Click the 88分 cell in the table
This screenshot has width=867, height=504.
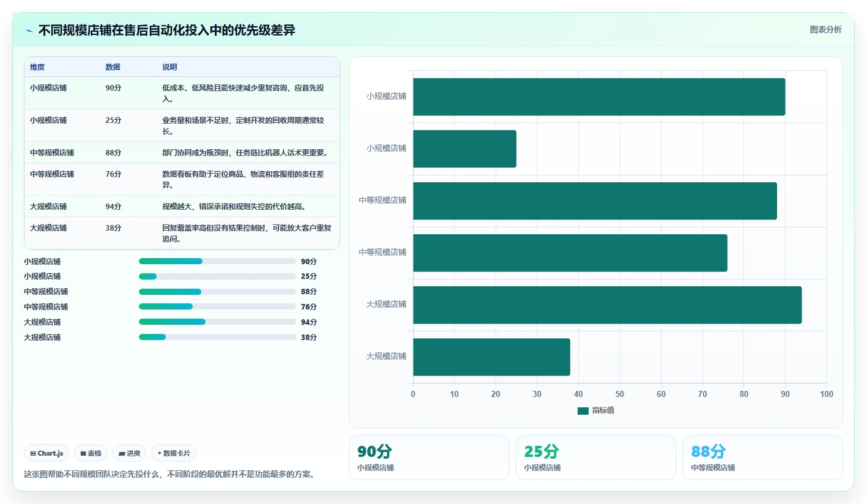pyautogui.click(x=113, y=152)
